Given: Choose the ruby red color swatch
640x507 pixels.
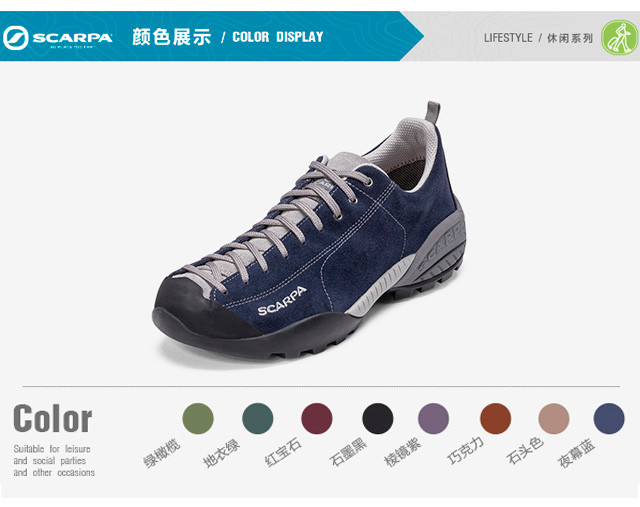Looking at the screenshot, I should tap(317, 418).
